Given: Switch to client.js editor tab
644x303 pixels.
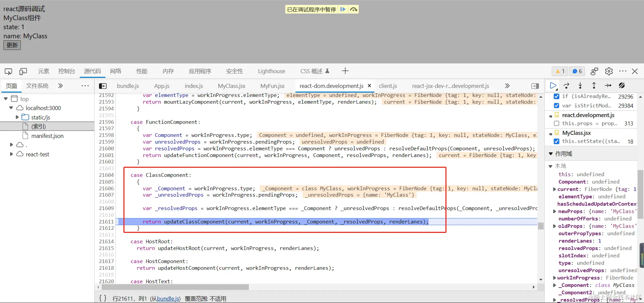Looking at the screenshot, I should tap(388, 86).
